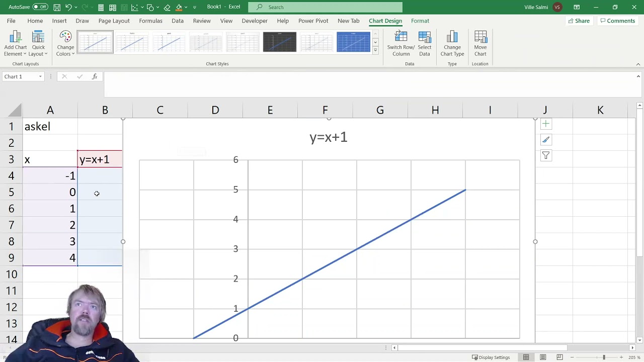
Task: Open the Customize Quick Access Toolbar dropdown
Action: (x=195, y=7)
